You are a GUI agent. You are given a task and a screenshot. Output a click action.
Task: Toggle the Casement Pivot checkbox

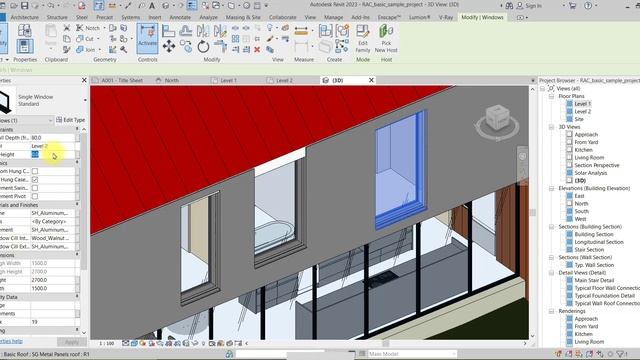point(35,196)
